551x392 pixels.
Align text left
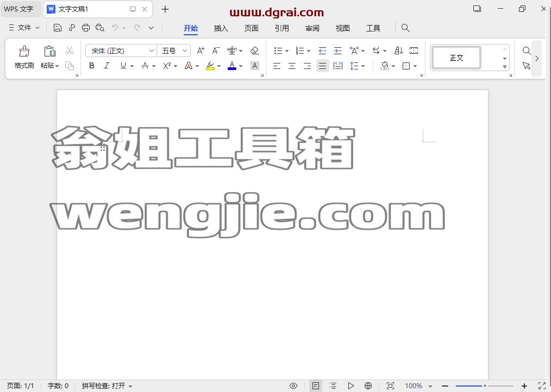277,66
